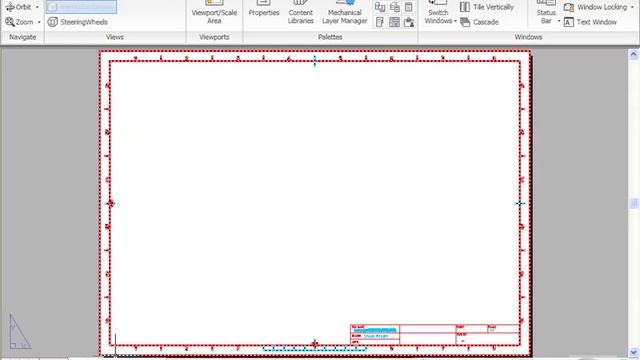Click the Windows panel title
640x360 pixels.
528,37
